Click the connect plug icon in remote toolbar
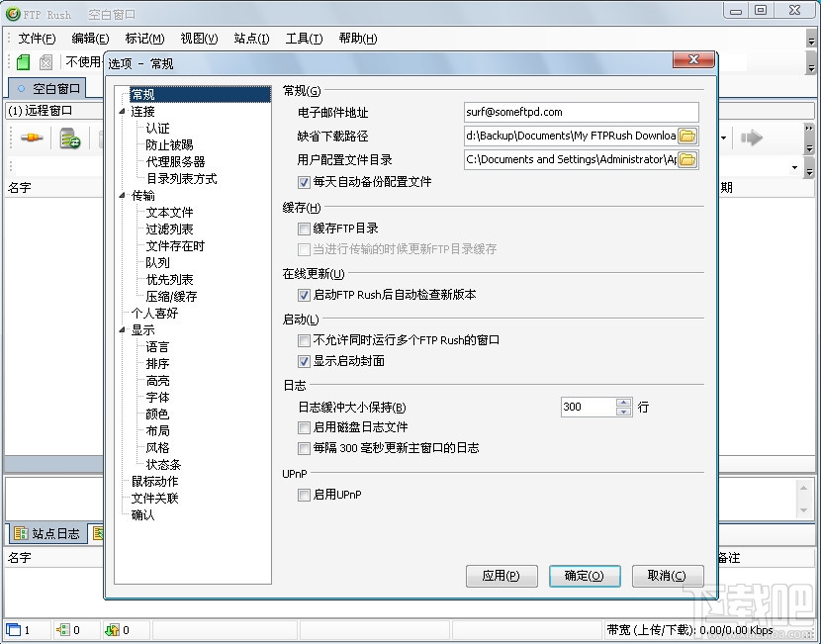821x644 pixels. point(32,138)
